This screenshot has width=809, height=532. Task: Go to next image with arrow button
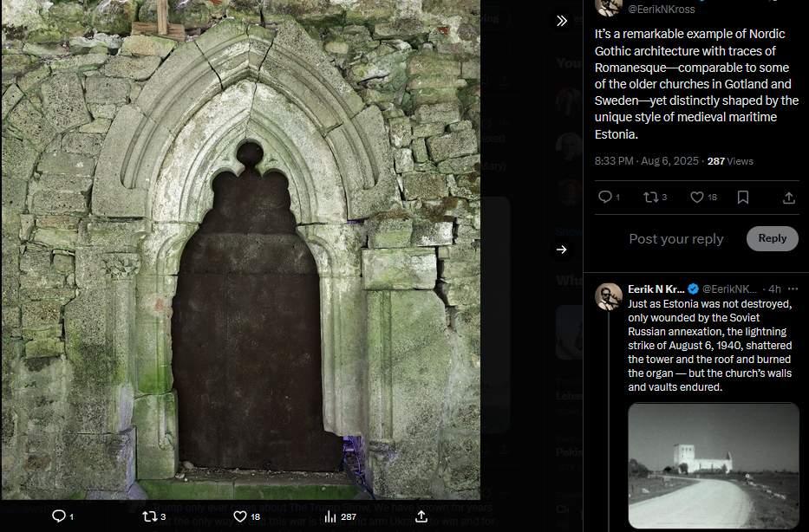562,250
